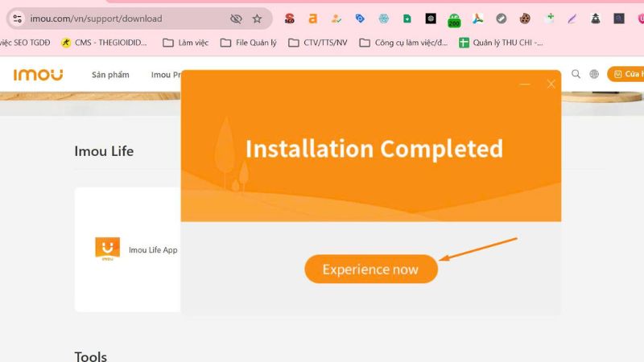Screen dimensions: 644x362
Task: Open CMS - THEGIOIDID bookmark
Action: pyautogui.click(x=104, y=43)
